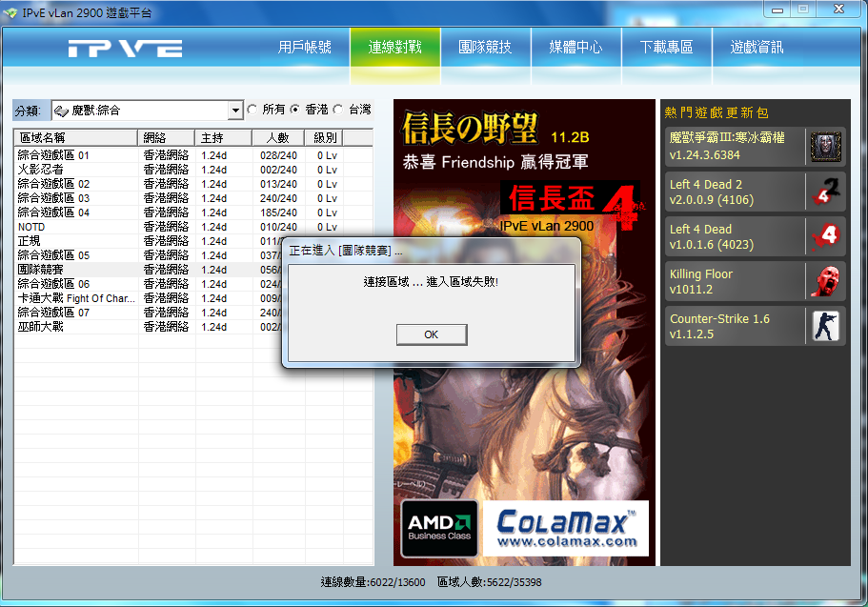868x607 pixels.
Task: Select the 巫師大戰 row
Action: (149, 327)
